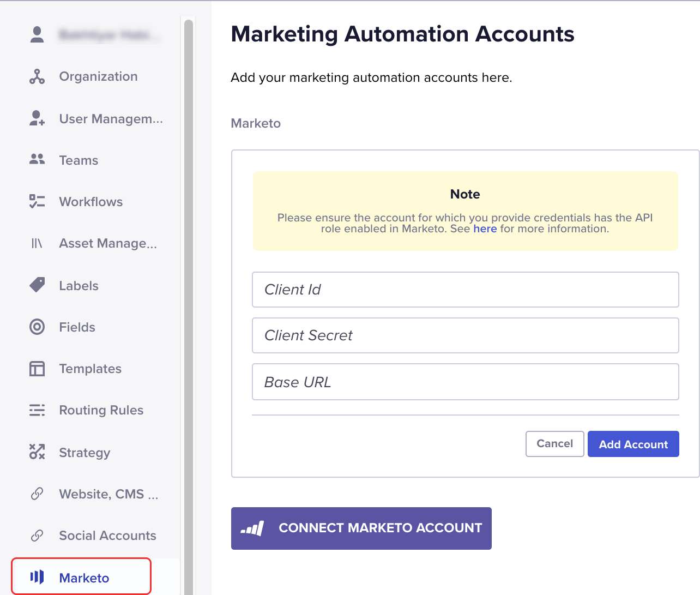Click the Marketo logo on the connect button
This screenshot has width=700, height=595.
pyautogui.click(x=252, y=528)
